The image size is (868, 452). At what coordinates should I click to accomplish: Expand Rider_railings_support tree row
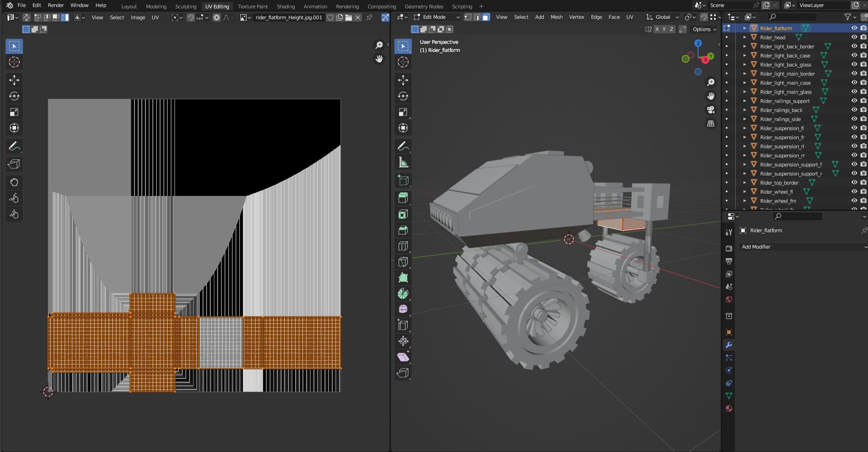pyautogui.click(x=745, y=101)
